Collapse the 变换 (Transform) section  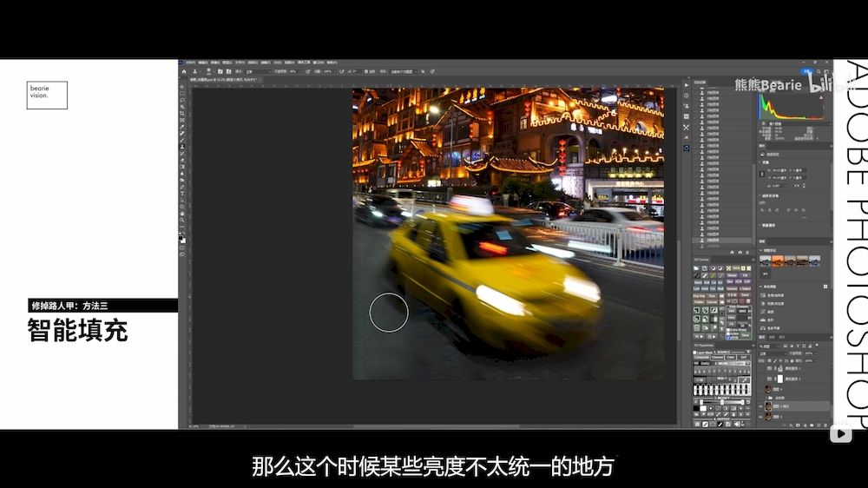(x=759, y=162)
